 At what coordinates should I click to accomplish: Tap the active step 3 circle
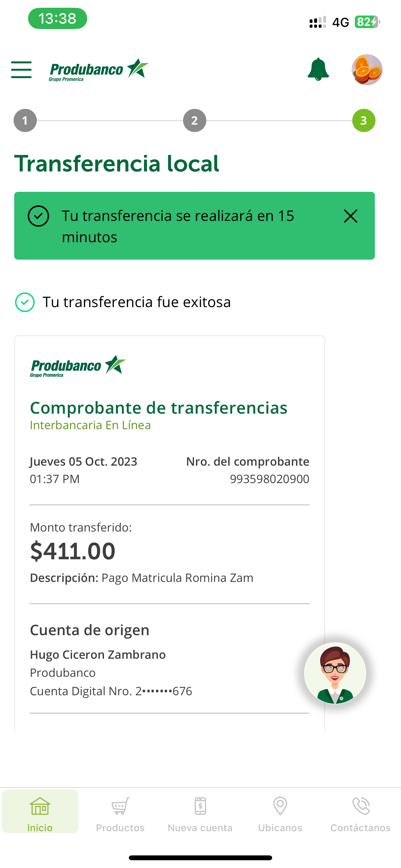(x=364, y=121)
